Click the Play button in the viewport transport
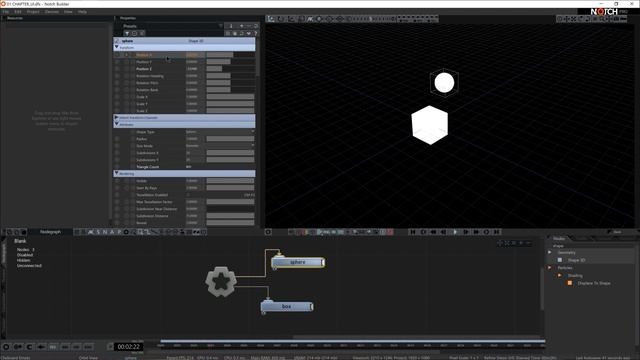The image size is (640, 360). click(455, 232)
